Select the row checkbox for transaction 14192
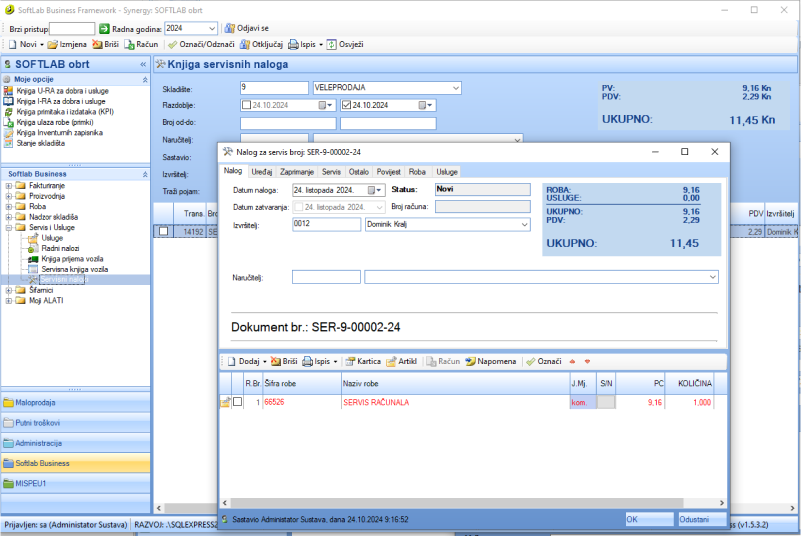The width and height of the screenshot is (801, 536). [x=163, y=231]
